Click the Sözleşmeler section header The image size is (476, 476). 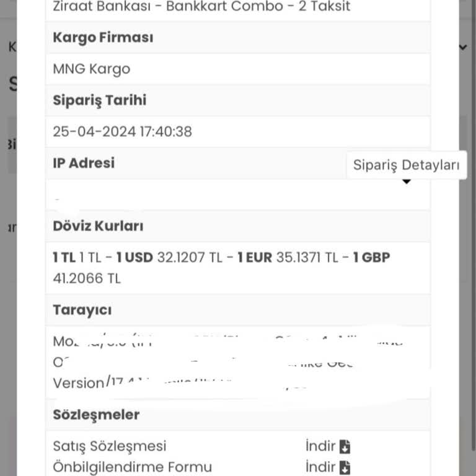coord(96,415)
